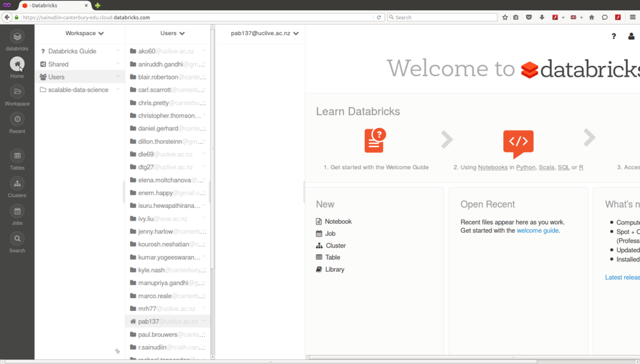Open the browser chat bubble icon
The width and height of the screenshot is (640, 364).
(605, 17)
